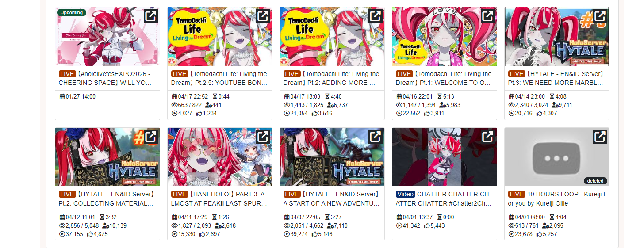Open external link on hololivefesEXPO2026 upcoming card
The height and width of the screenshot is (248, 644).
(x=151, y=16)
